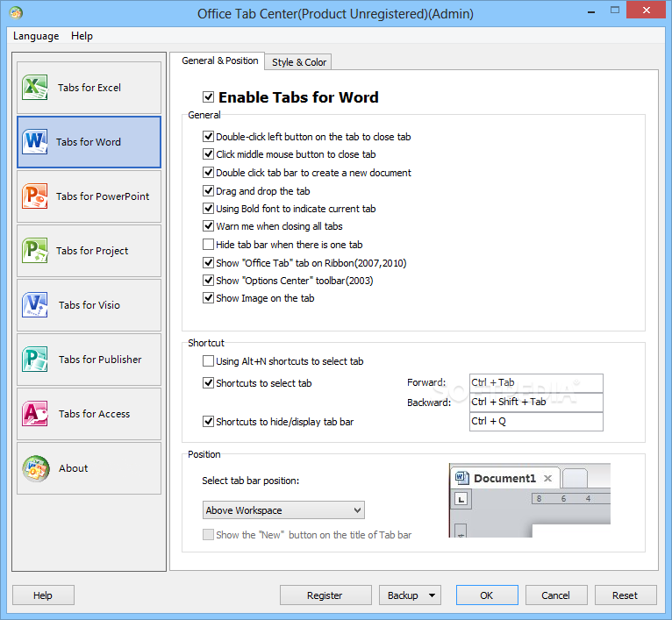Click the ruler L tab-stop marker in preview

point(461,500)
